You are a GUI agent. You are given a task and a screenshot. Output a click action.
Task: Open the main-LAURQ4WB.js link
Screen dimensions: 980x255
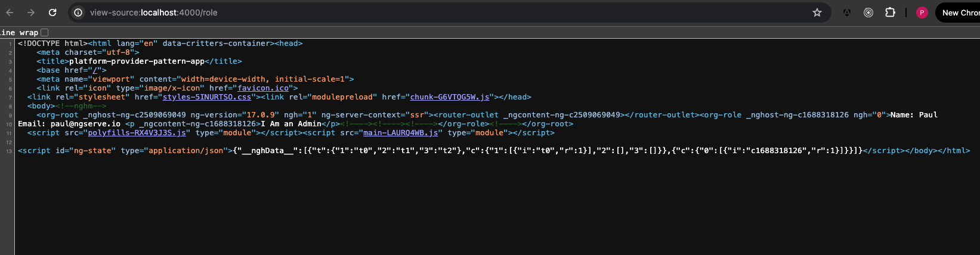pos(401,133)
